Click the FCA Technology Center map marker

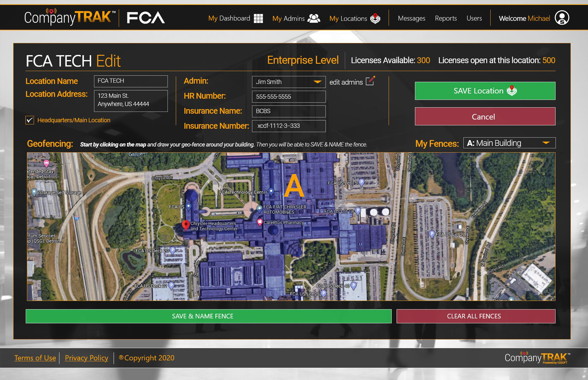pyautogui.click(x=271, y=192)
